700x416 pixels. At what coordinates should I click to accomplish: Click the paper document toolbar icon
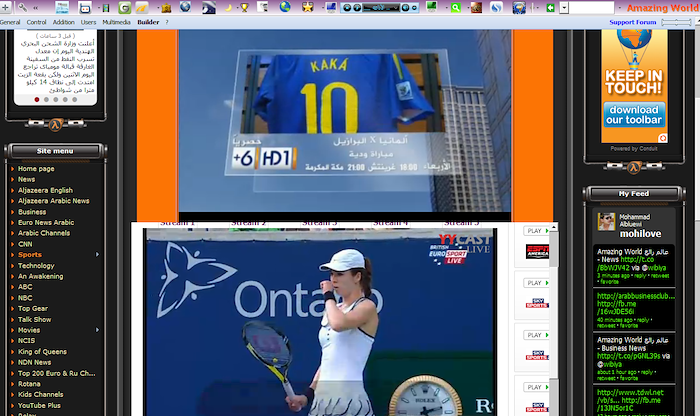[263, 8]
